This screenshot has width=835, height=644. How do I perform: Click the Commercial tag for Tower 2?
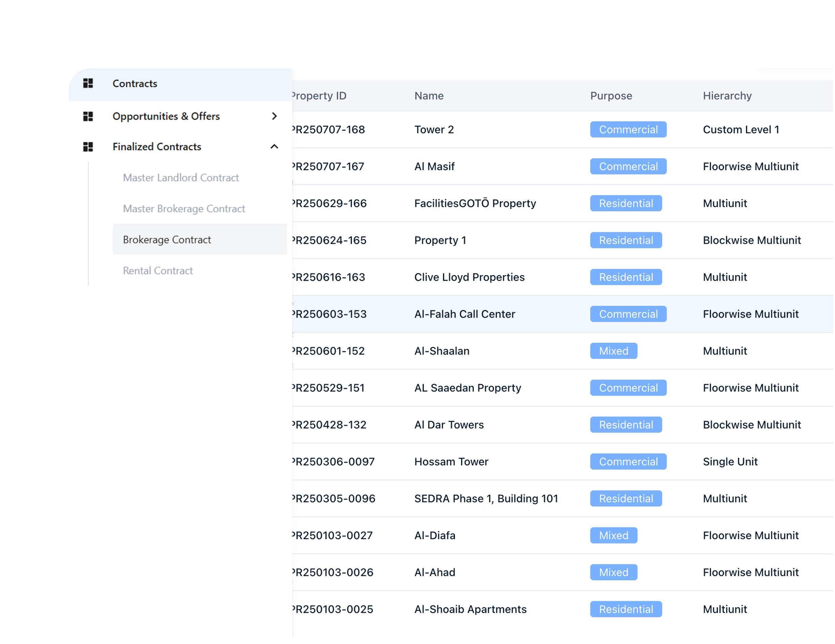click(x=628, y=130)
